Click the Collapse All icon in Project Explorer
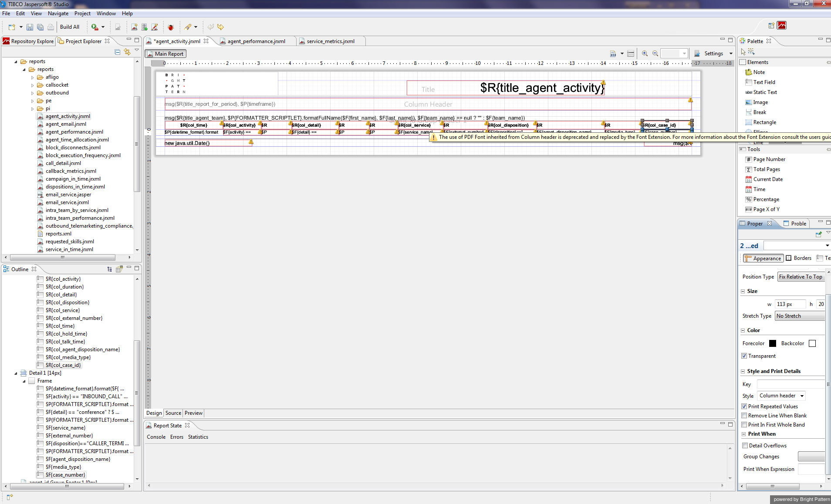Viewport: 831px width, 504px height. click(118, 52)
